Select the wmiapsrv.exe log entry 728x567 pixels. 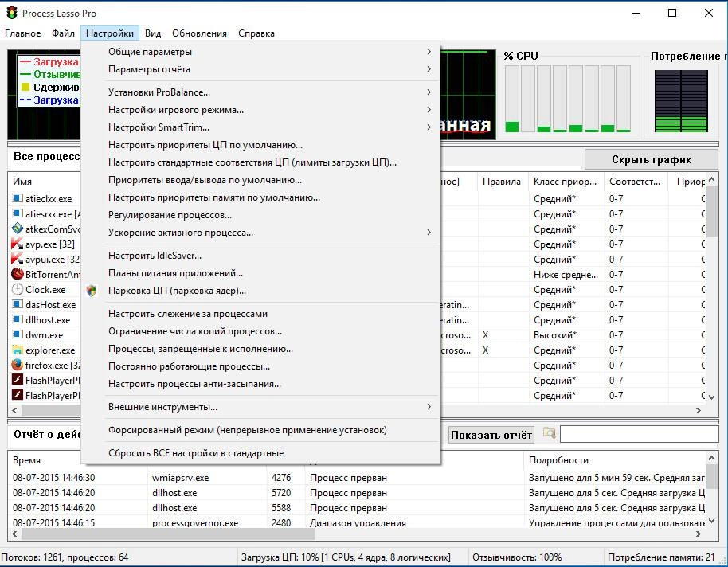click(x=356, y=478)
